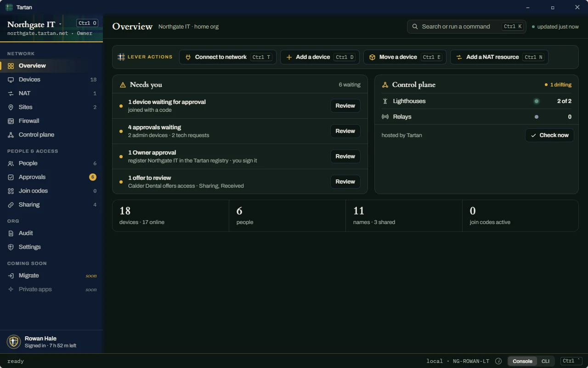
Task: Click Move a device button
Action: 405,57
